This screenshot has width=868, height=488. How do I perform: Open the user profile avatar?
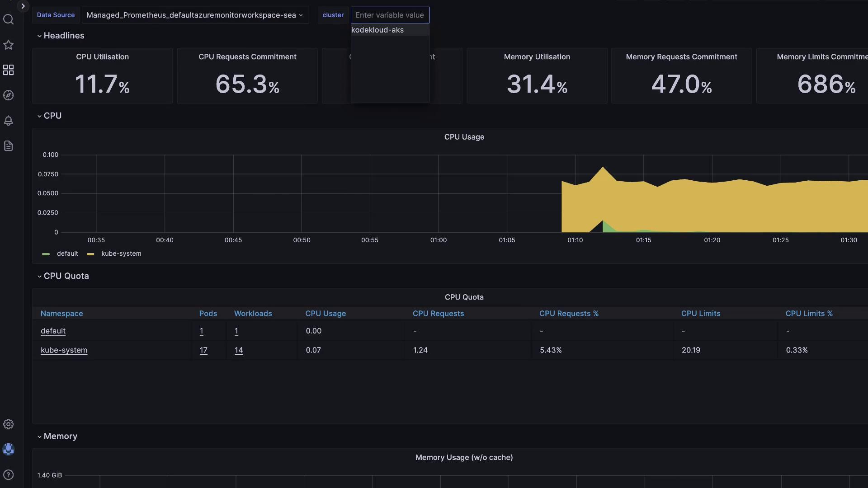[x=9, y=449]
